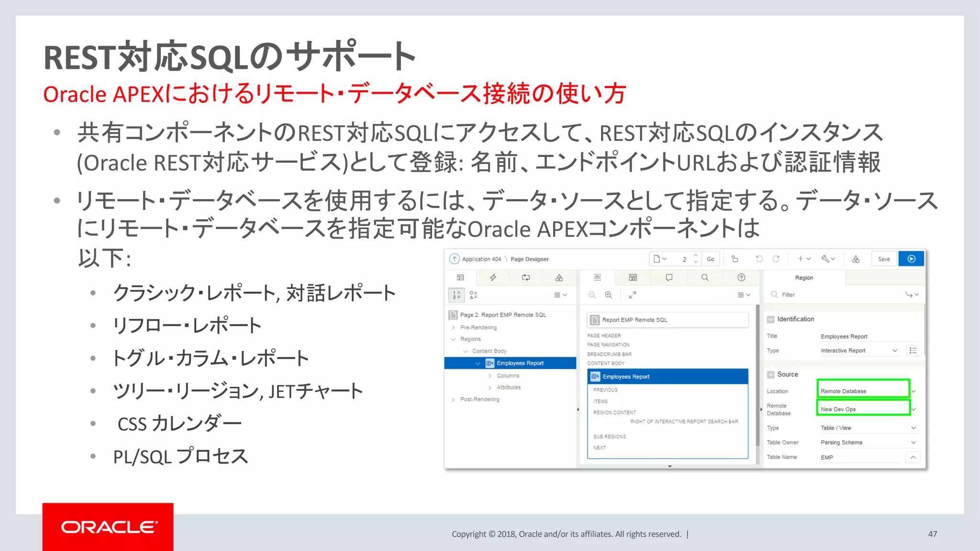Open the Source Type Table / View dropdown
The image size is (980, 551).
pyautogui.click(x=868, y=428)
